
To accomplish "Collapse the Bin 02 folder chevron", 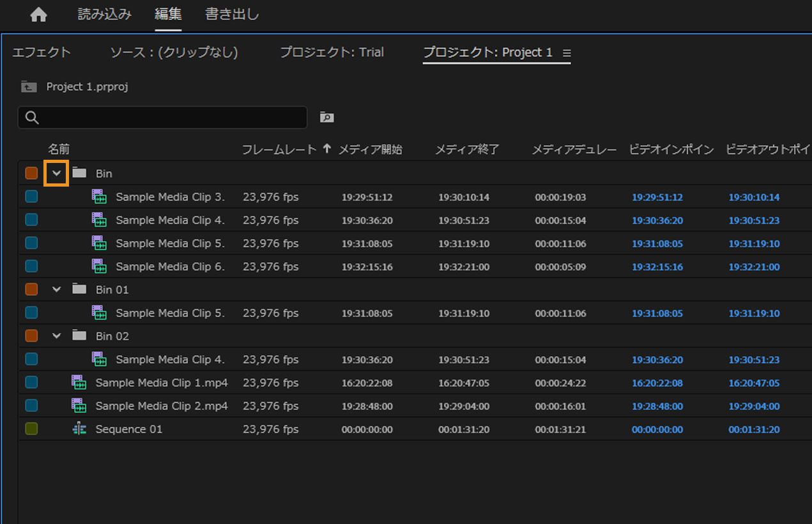I will point(57,335).
